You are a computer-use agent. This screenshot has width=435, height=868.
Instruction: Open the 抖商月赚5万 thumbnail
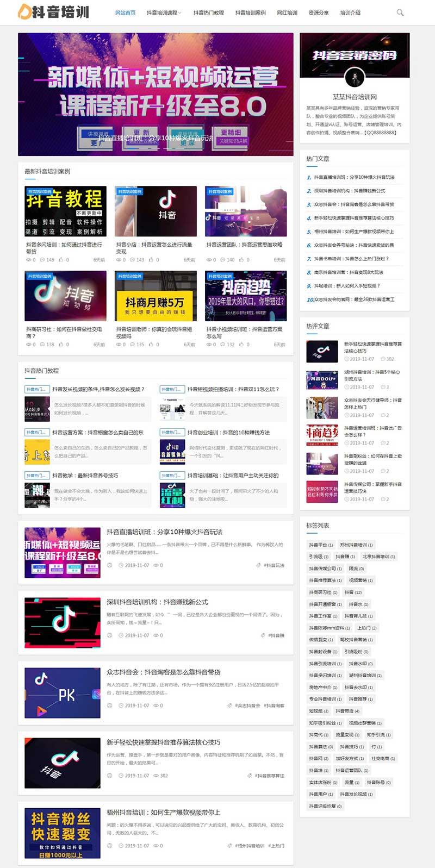156,296
